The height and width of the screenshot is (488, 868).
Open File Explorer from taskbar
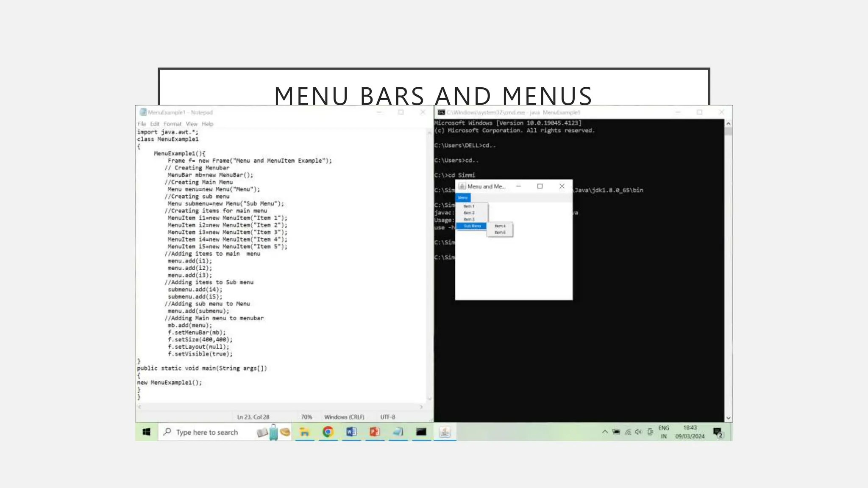tap(304, 432)
